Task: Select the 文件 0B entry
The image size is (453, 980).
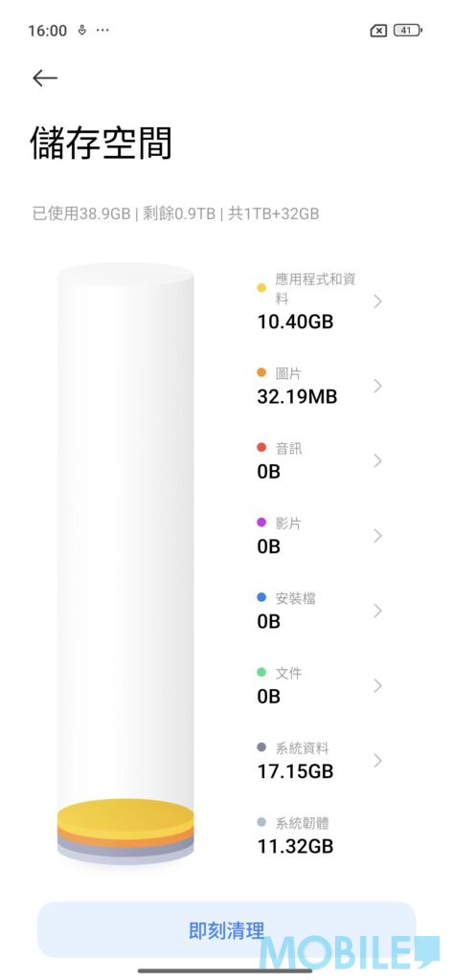Action: click(x=319, y=685)
